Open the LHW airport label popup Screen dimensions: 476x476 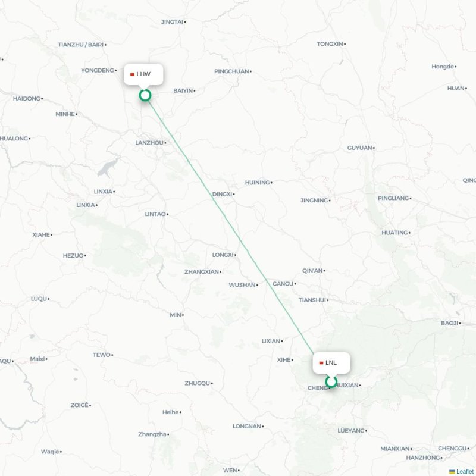click(143, 74)
